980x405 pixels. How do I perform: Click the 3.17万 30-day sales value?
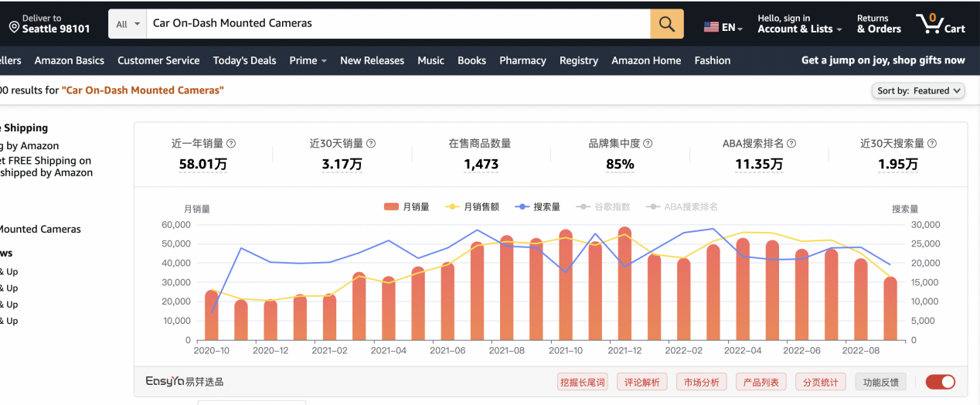coord(342,164)
